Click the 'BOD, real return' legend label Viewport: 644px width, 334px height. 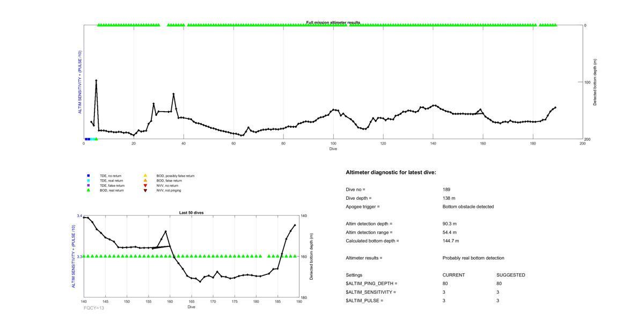click(x=112, y=190)
